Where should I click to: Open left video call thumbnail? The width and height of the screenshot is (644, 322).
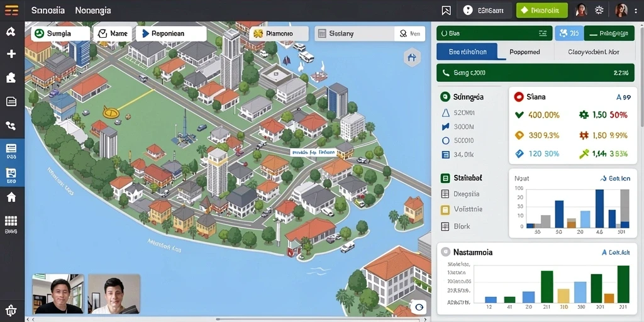pyautogui.click(x=58, y=294)
